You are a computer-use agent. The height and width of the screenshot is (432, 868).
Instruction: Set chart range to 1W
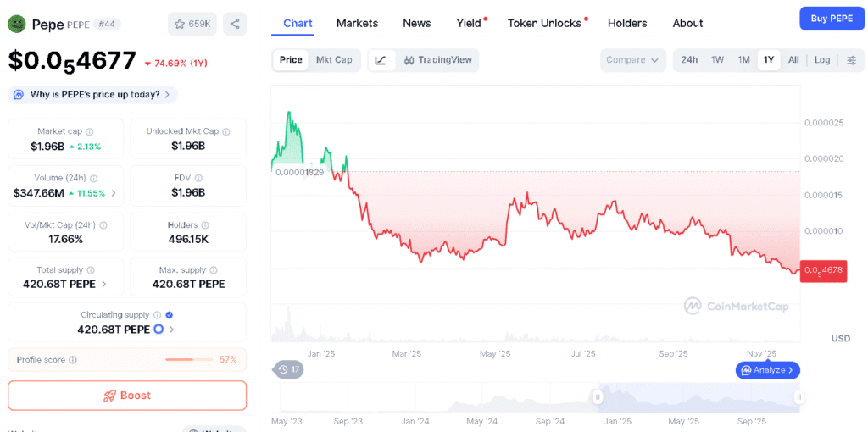[x=717, y=60]
